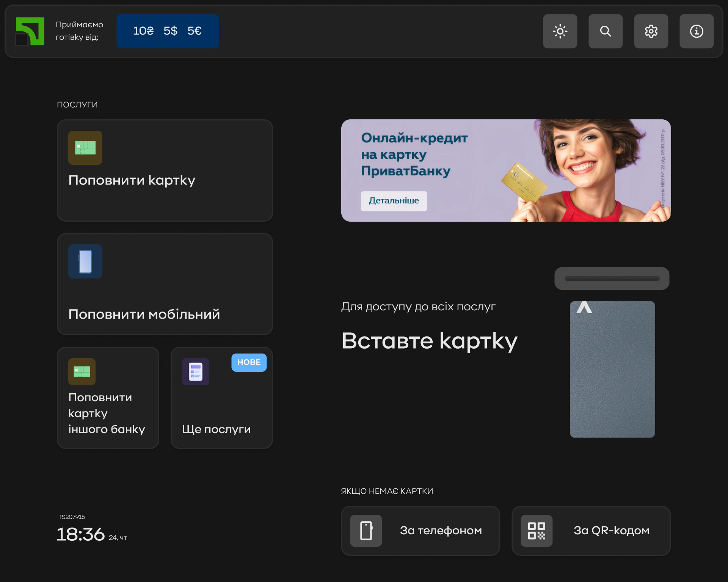Open the Поповнити мобільний service tile
728x582 pixels.
pyautogui.click(x=165, y=284)
